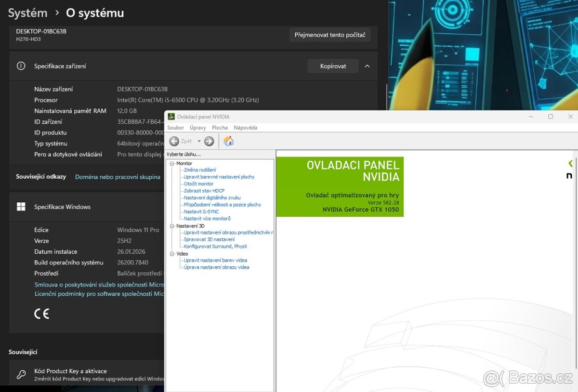Open Doména nebo pracovní skupina link
Screen dimensions: 578x392
click(118, 177)
